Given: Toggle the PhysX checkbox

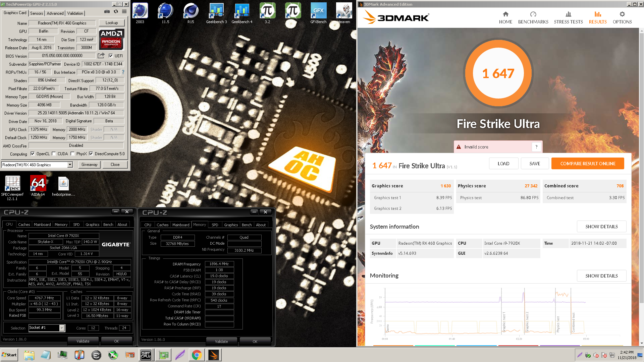Looking at the screenshot, I should [72, 154].
